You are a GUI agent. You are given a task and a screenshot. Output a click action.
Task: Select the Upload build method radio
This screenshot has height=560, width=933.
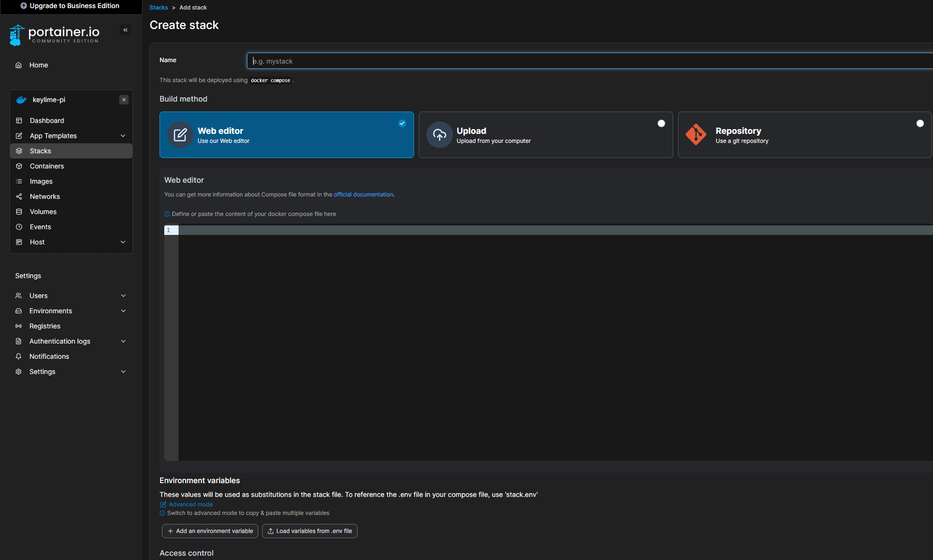[661, 123]
